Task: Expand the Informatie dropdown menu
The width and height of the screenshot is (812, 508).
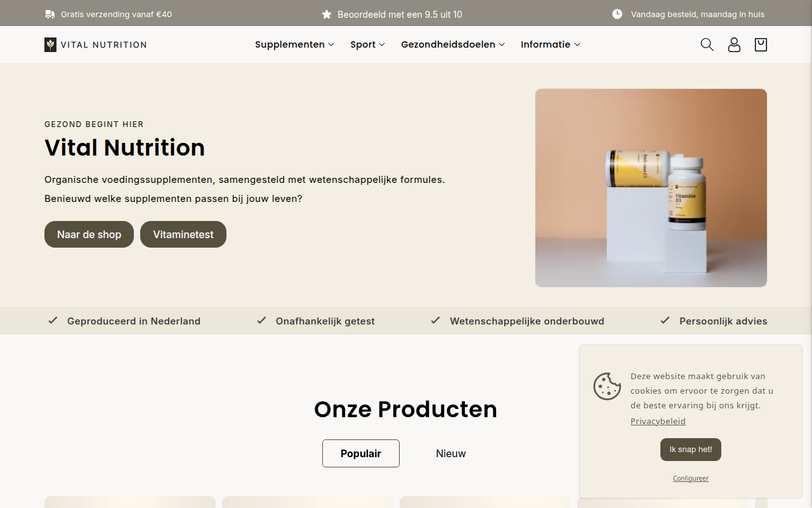Action: (551, 44)
